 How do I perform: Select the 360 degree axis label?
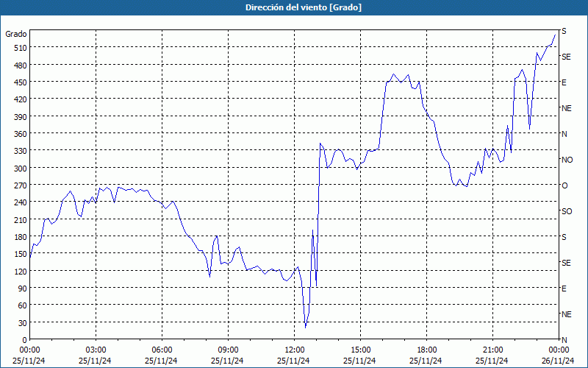click(21, 134)
